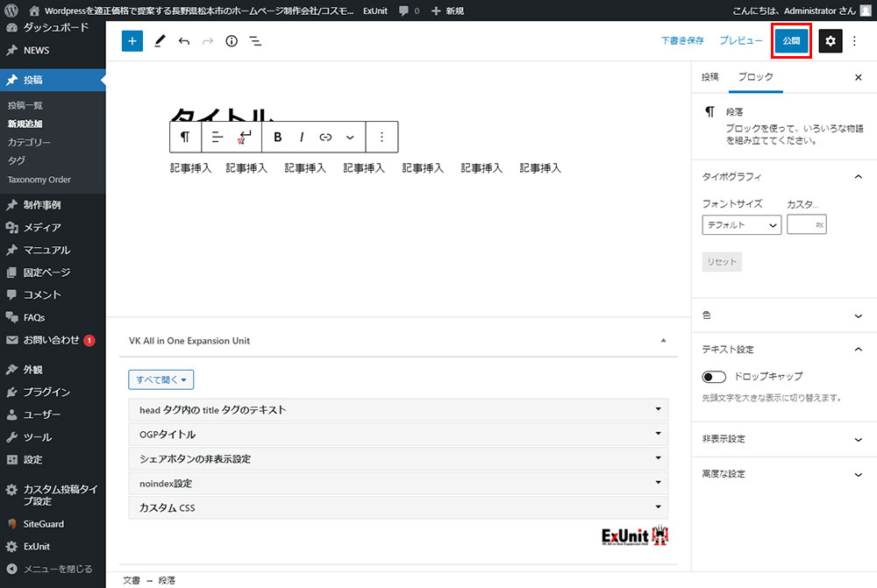Apply italic formatting to paragraph
This screenshot has height=588, width=877.
pyautogui.click(x=302, y=137)
